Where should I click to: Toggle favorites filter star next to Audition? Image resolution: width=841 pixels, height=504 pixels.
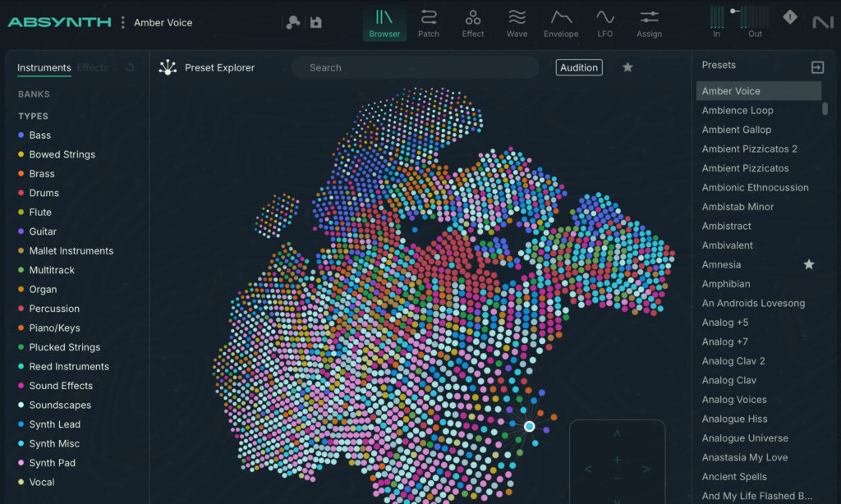627,67
